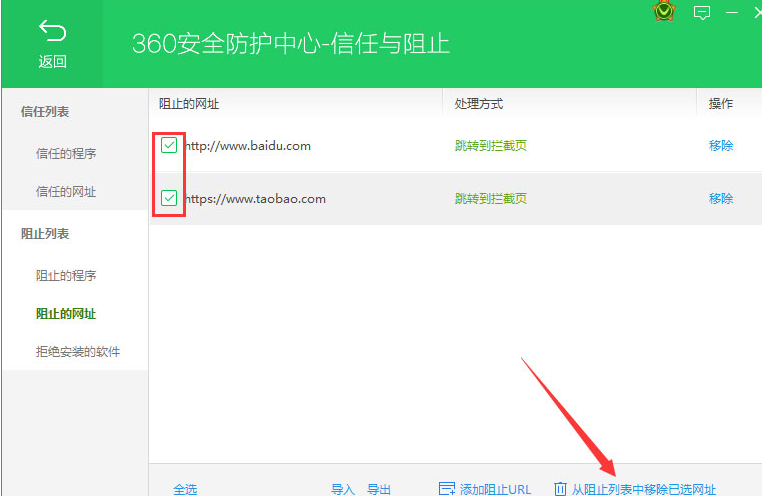The width and height of the screenshot is (762, 496).
Task: Select 阻止的网址 sidebar item
Action: tap(66, 314)
